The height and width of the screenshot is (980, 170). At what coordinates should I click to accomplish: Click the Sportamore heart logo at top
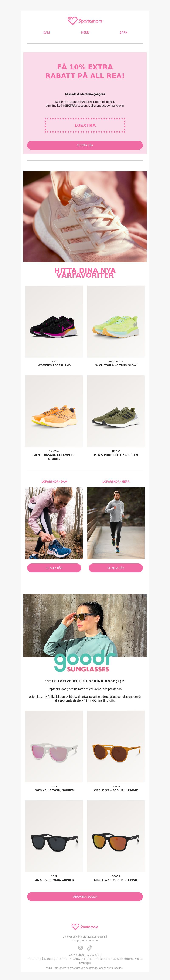(85, 21)
